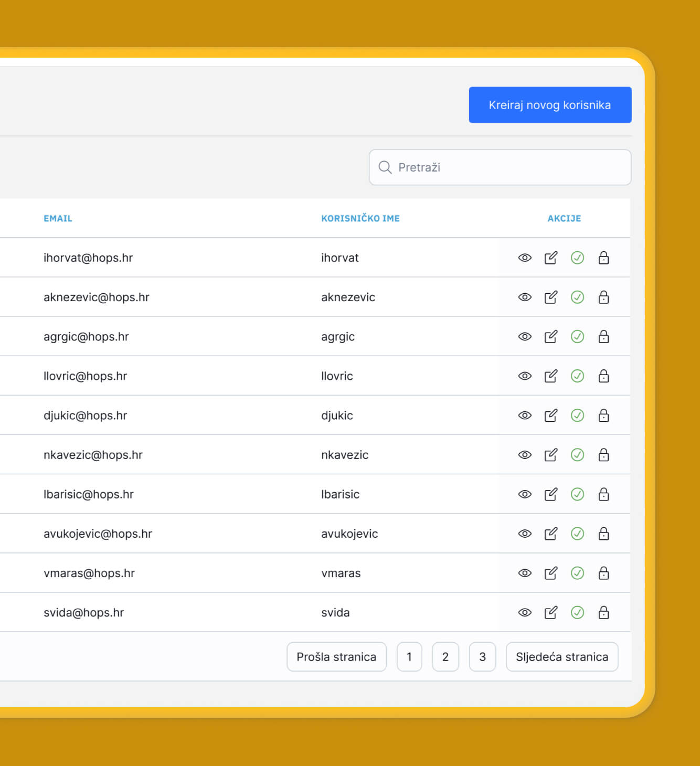Open page 1 of the list
700x766 pixels.
point(409,657)
